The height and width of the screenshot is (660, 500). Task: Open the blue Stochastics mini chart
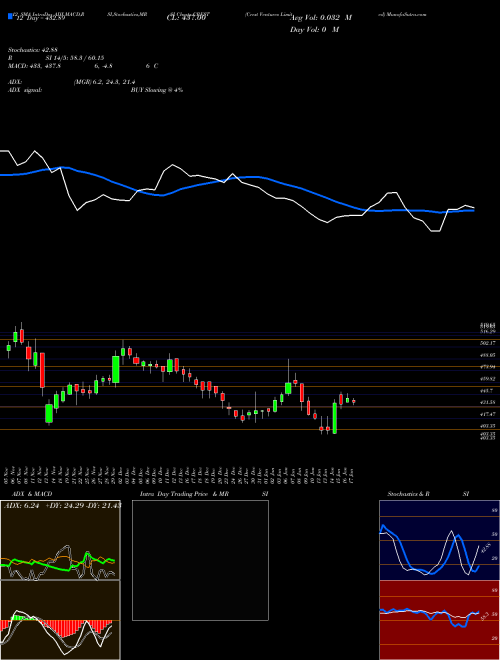click(x=439, y=540)
